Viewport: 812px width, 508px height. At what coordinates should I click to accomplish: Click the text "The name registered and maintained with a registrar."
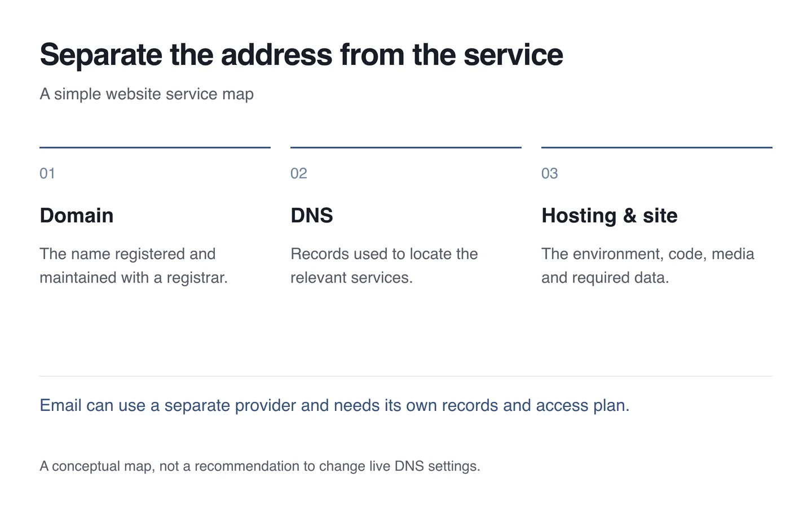tap(134, 266)
